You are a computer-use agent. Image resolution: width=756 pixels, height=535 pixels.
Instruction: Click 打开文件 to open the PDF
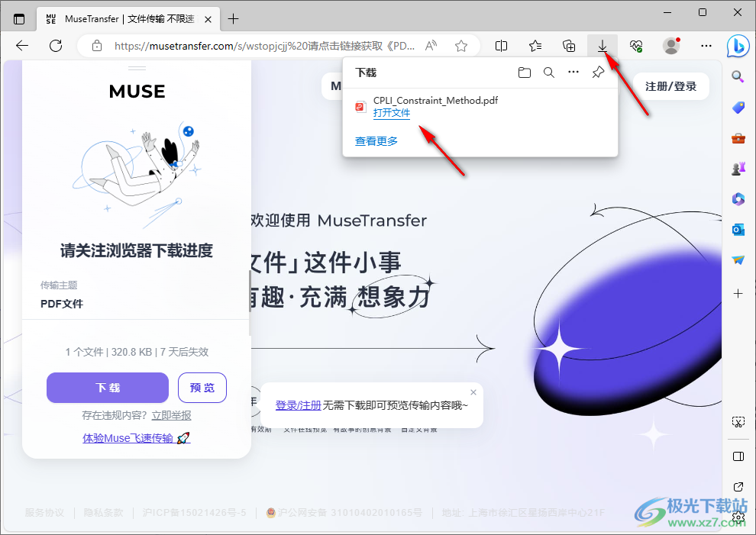[392, 112]
